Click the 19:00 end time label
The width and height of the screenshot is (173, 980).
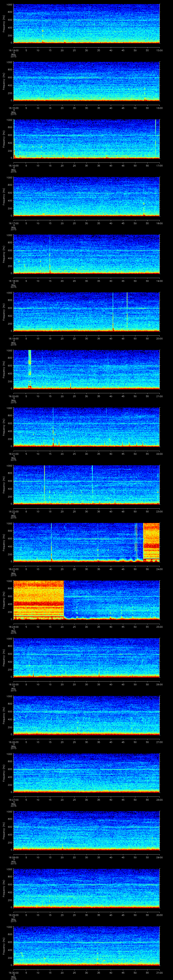159,281
